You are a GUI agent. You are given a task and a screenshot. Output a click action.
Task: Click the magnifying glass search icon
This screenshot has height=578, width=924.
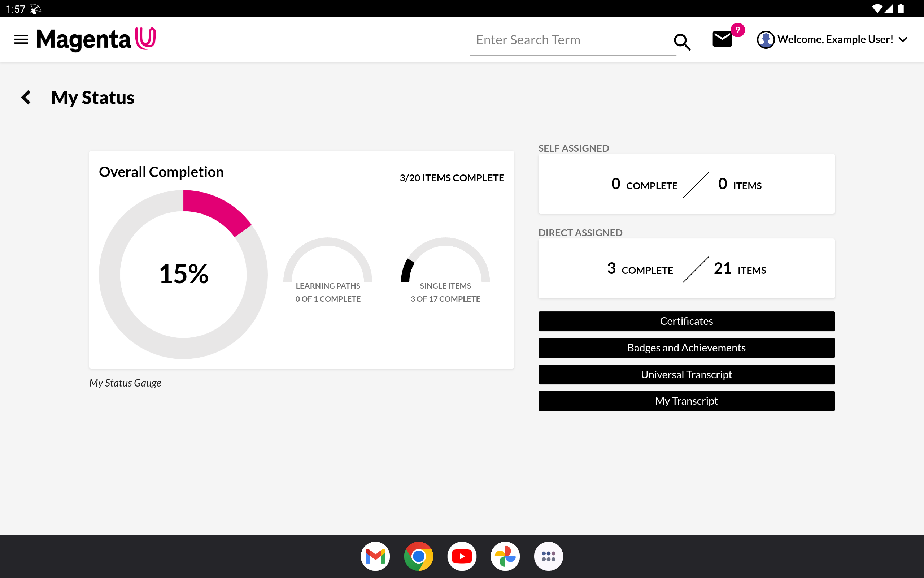point(682,42)
